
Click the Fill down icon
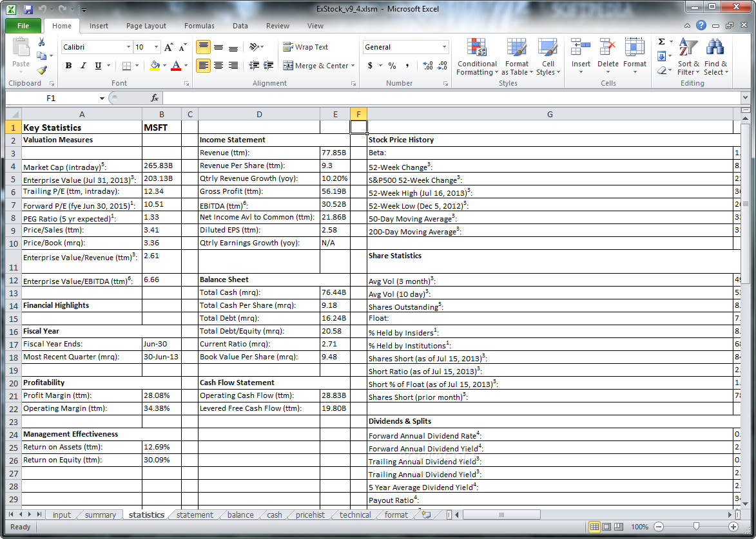662,56
